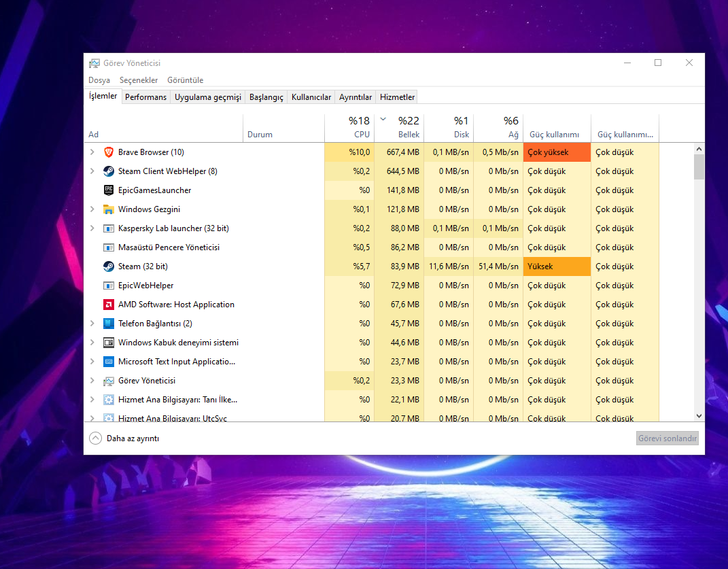Open the Hizmetler tab
This screenshot has height=569, width=728.
coord(397,97)
